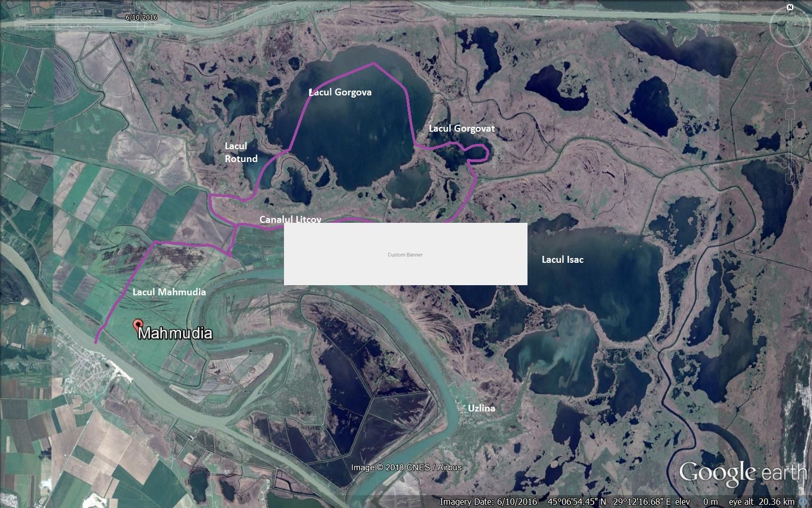Click the Lacul Gorgovat label

coord(462,128)
